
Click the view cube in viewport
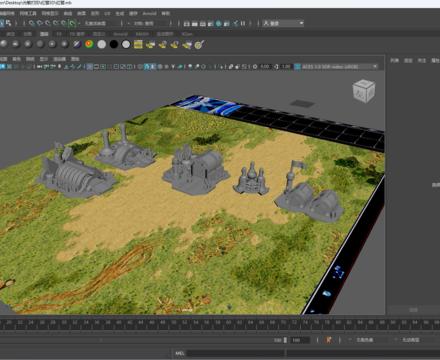[364, 91]
